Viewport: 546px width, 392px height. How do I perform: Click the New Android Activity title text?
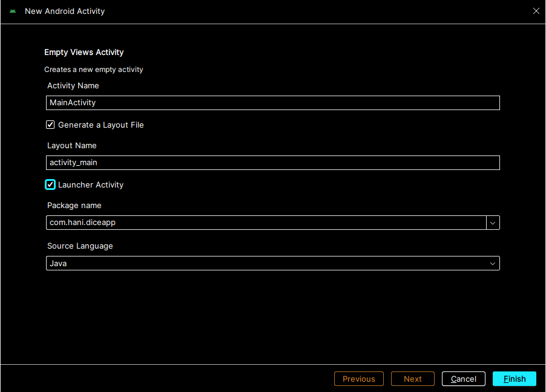(65, 11)
